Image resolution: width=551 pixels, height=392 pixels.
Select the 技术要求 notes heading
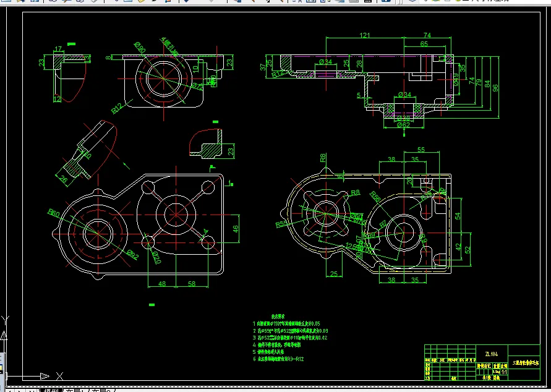[x=278, y=317]
